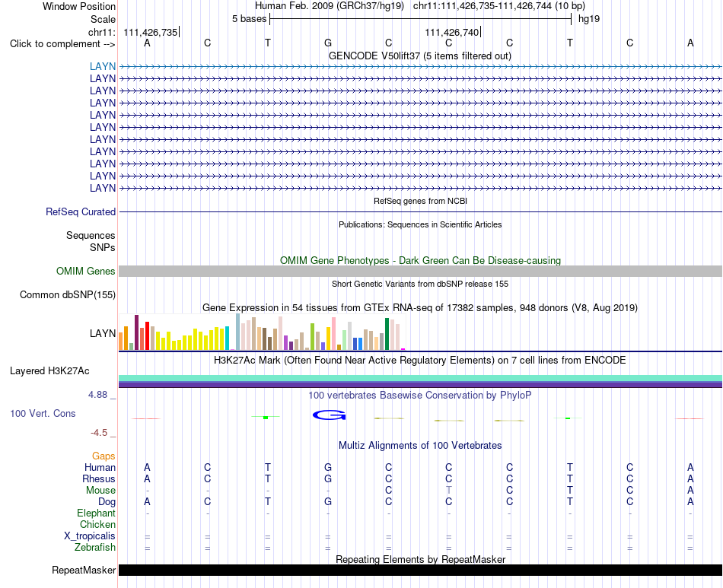The height and width of the screenshot is (588, 723).
Task: Click the '4.88' PhyloP upper scale value
Action: click(x=97, y=395)
